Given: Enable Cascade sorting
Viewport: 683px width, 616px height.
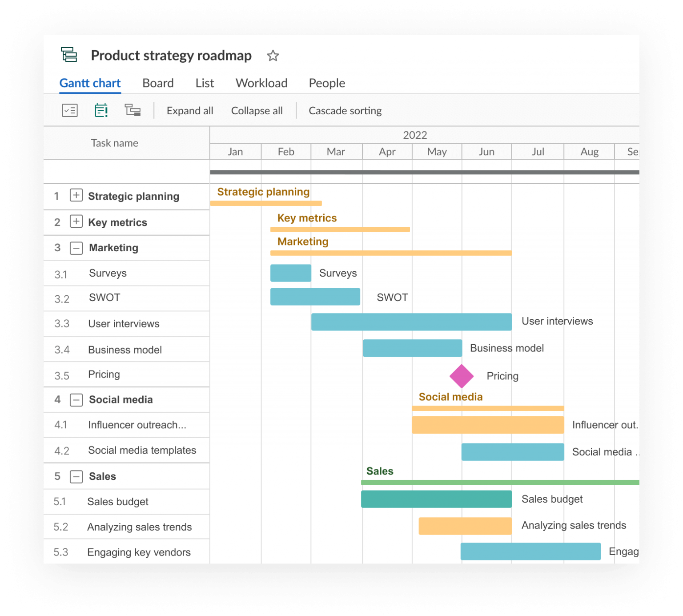Looking at the screenshot, I should [x=345, y=110].
